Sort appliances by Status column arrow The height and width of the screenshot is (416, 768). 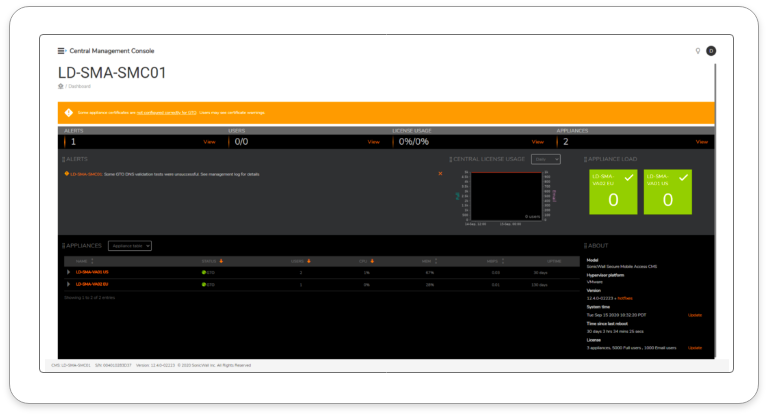coord(220,261)
